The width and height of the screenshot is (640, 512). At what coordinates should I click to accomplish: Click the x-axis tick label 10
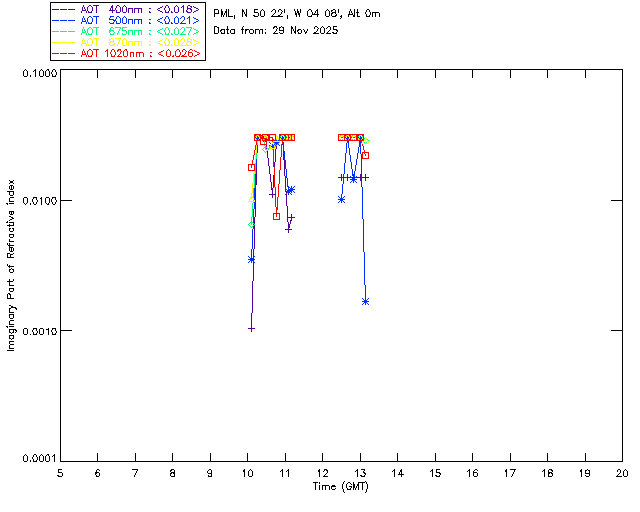247,473
